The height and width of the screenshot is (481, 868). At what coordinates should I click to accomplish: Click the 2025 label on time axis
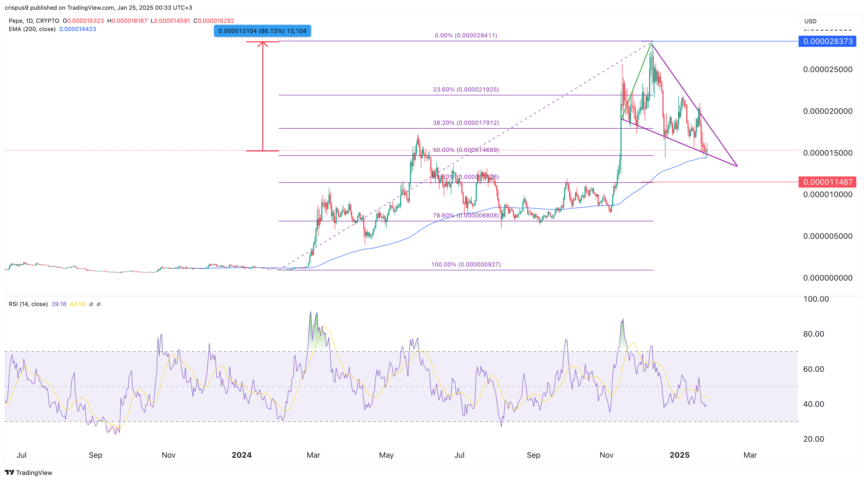point(680,456)
